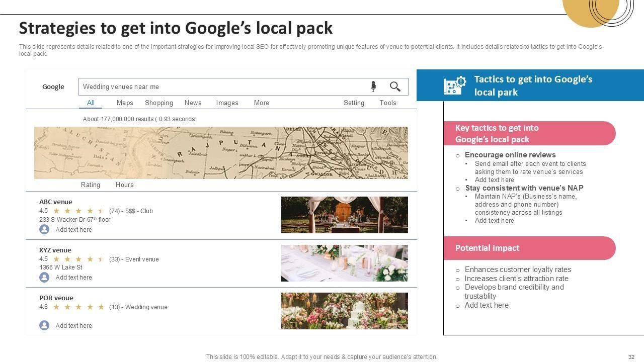Click the Tools search option
This screenshot has width=644, height=362.
(387, 103)
